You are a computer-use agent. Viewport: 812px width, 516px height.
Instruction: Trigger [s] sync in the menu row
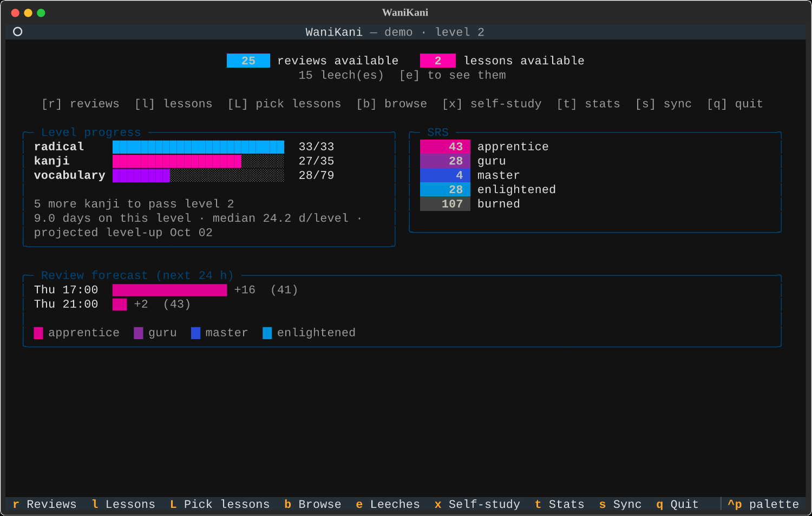[x=664, y=104]
